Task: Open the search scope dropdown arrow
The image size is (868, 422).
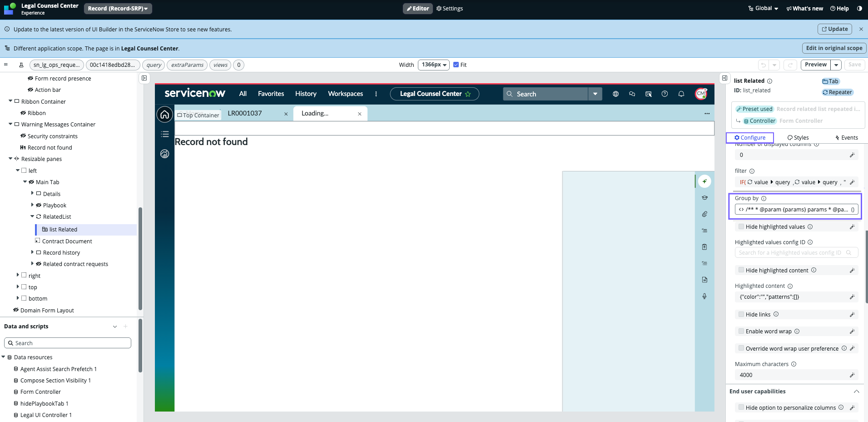Action: click(x=595, y=94)
